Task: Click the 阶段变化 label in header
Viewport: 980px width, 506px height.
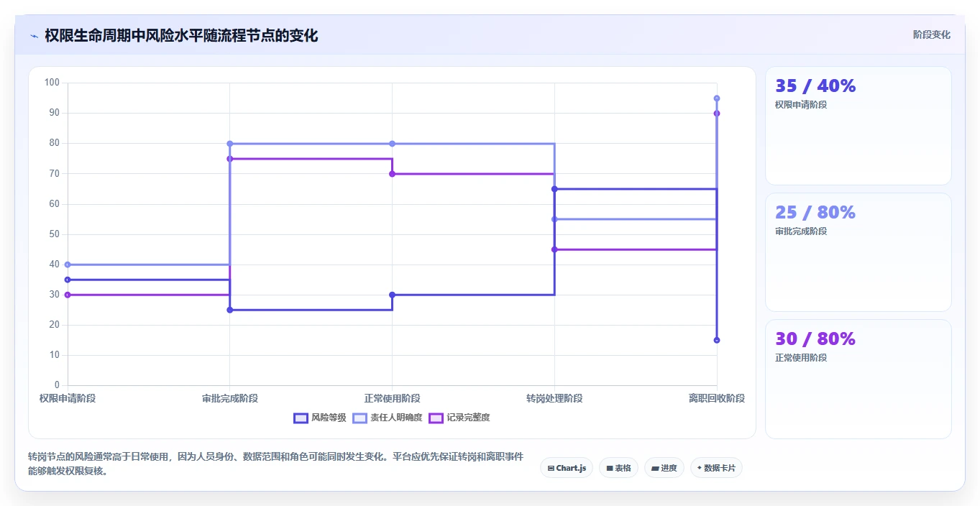Action: point(932,35)
